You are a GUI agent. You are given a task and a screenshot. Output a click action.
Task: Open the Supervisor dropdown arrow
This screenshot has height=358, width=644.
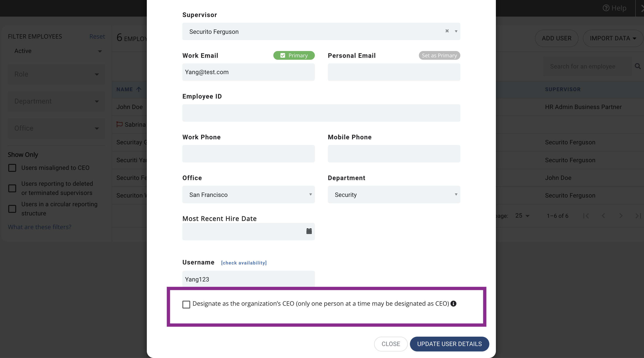[456, 31]
